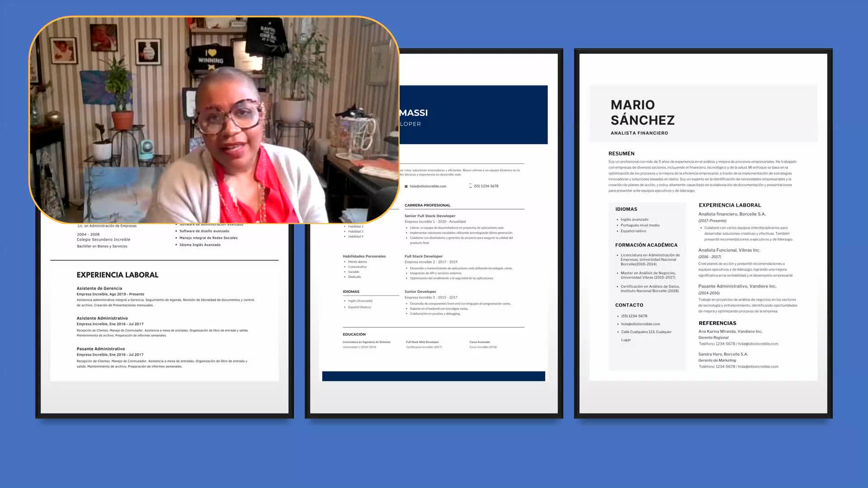Click the Senior Full Stack Developer job title
Screen dimensions: 868x488
point(429,216)
